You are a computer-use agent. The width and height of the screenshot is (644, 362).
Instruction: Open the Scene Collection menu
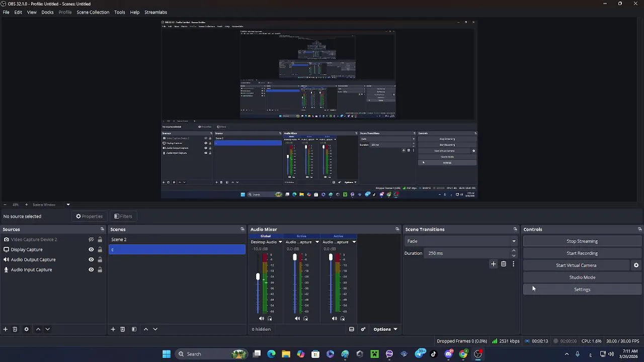click(x=93, y=12)
